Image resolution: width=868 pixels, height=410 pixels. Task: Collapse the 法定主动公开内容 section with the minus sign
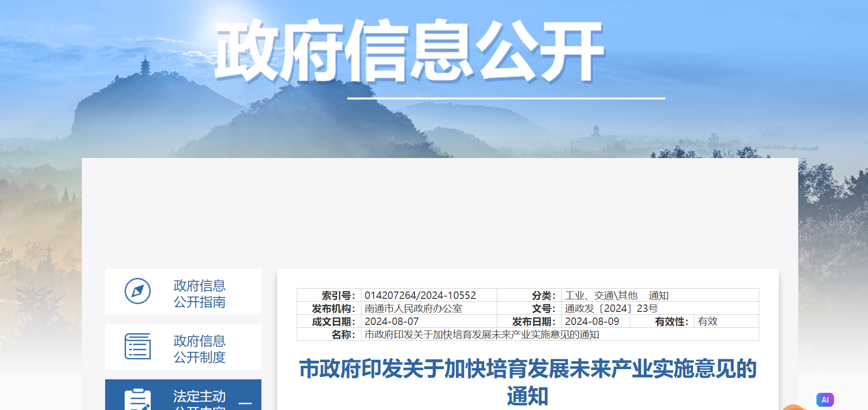tap(245, 403)
